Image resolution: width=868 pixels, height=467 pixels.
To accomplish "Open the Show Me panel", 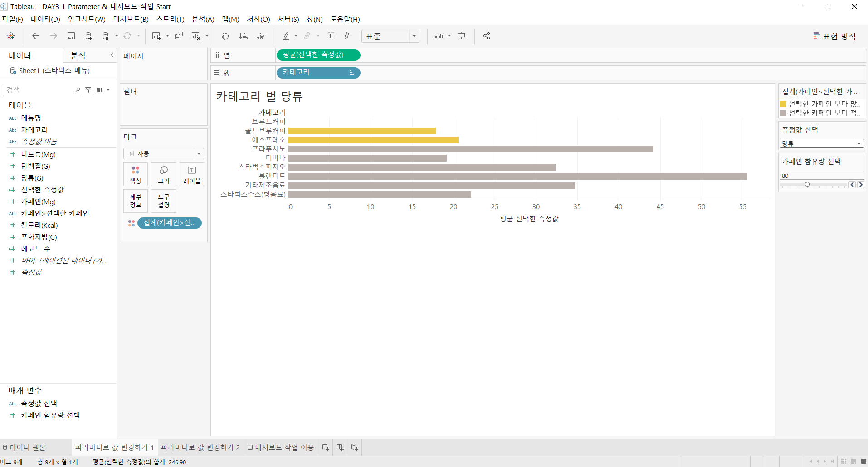I will 834,36.
